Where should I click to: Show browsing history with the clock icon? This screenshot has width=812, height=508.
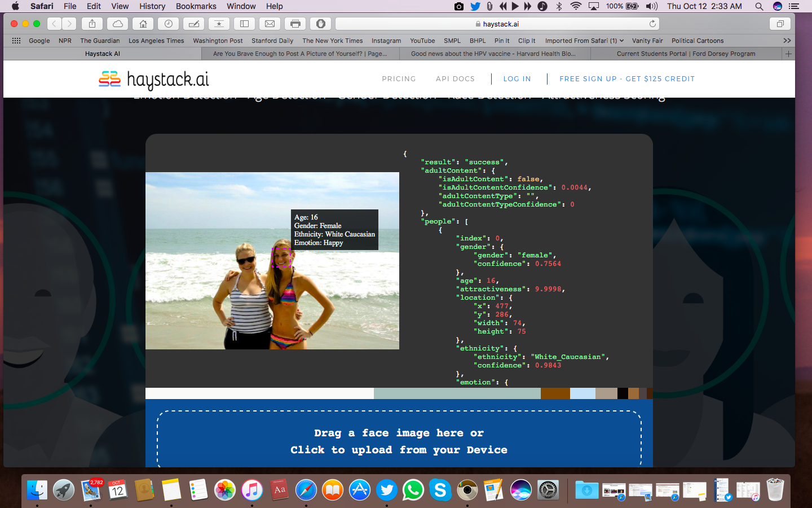[x=169, y=24]
